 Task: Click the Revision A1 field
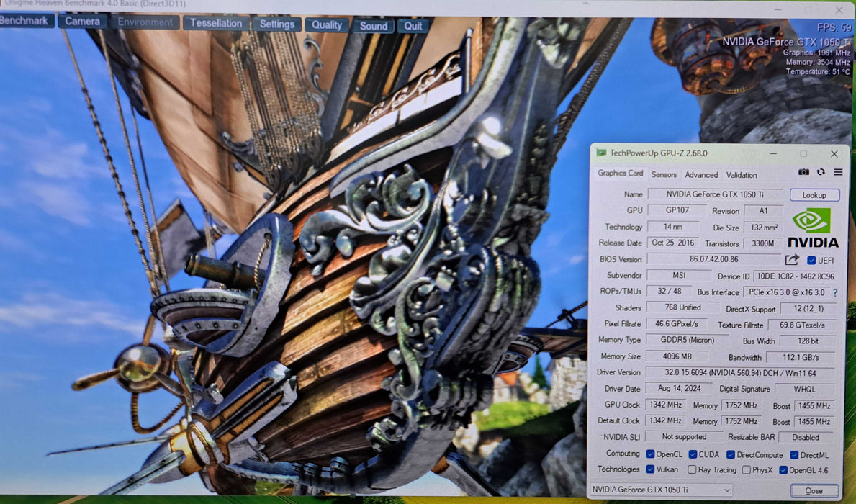click(x=763, y=211)
